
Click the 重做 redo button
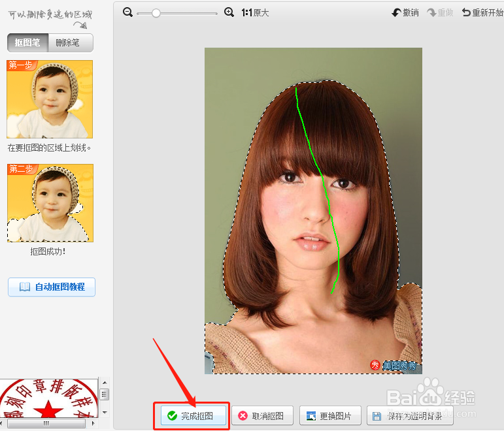pyautogui.click(x=440, y=12)
